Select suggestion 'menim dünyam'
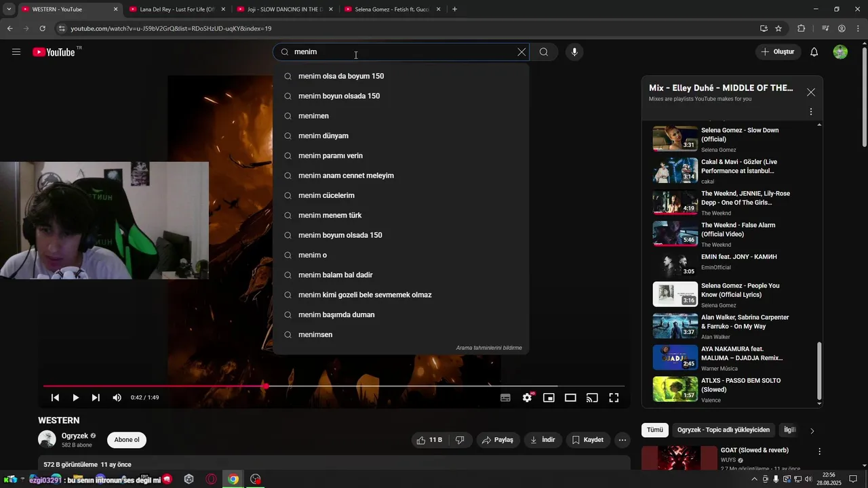The height and width of the screenshot is (488, 868). 401,136
